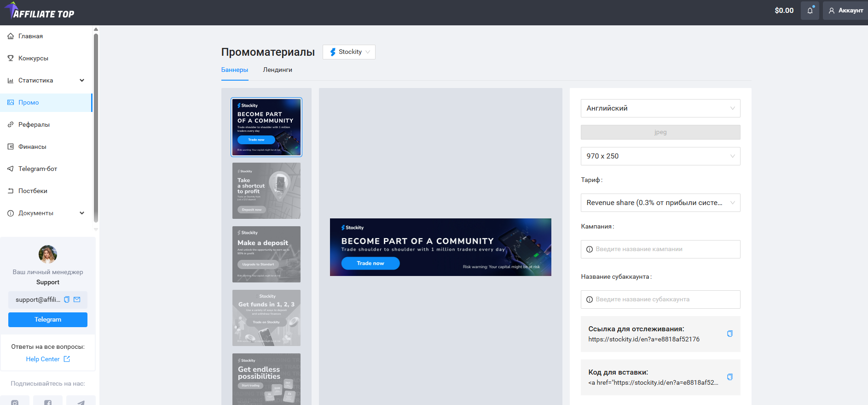Click info icon in subaccount field
Image resolution: width=868 pixels, height=405 pixels.
click(590, 299)
